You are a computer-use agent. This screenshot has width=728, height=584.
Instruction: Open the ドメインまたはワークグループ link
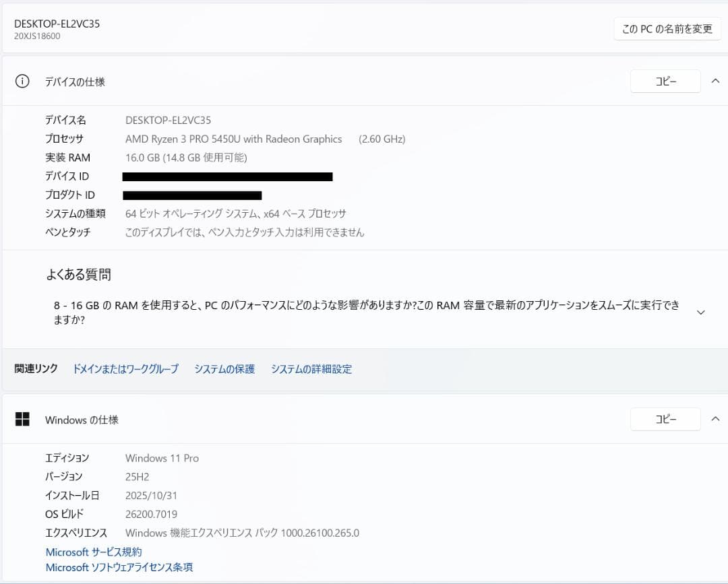point(125,368)
